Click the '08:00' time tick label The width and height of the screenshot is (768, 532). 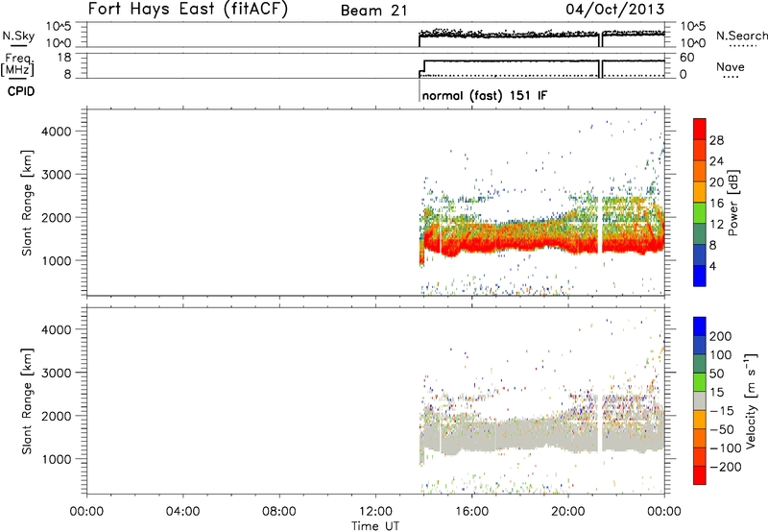[x=279, y=512]
